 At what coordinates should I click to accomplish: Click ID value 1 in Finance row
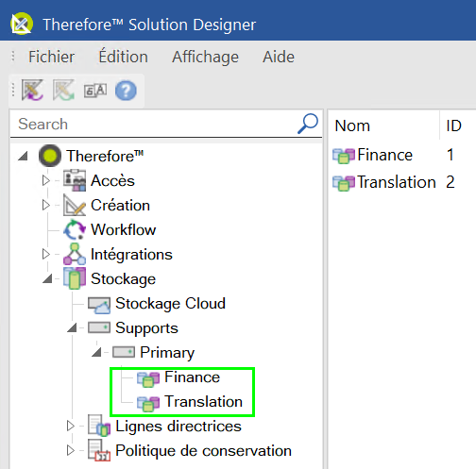450,155
